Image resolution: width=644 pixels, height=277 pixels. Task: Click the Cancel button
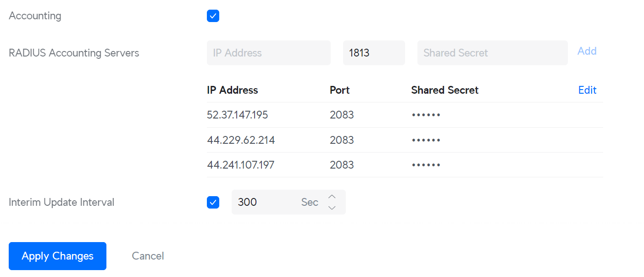[x=148, y=256]
